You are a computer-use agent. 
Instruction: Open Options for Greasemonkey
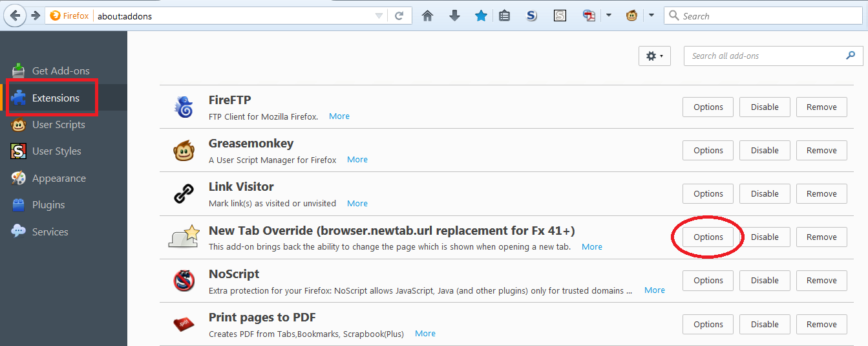[x=708, y=151]
